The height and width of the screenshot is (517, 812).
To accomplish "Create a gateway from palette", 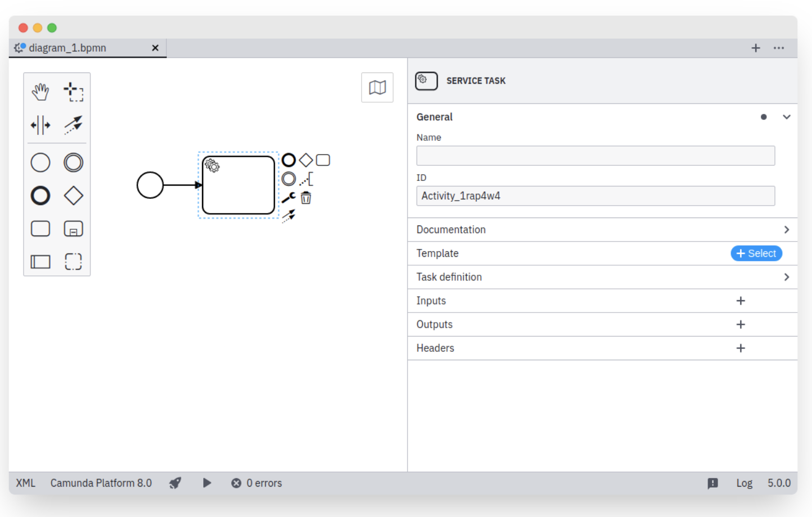I will (x=74, y=196).
